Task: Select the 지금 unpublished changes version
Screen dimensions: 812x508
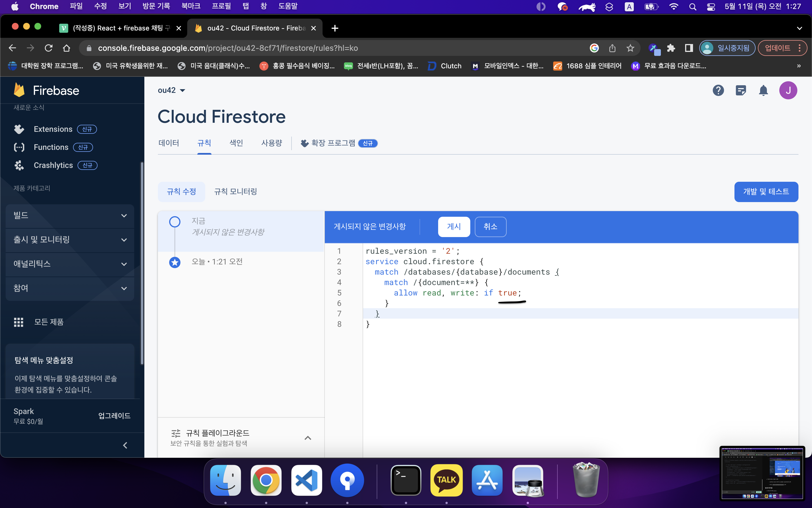Action: [x=241, y=231]
